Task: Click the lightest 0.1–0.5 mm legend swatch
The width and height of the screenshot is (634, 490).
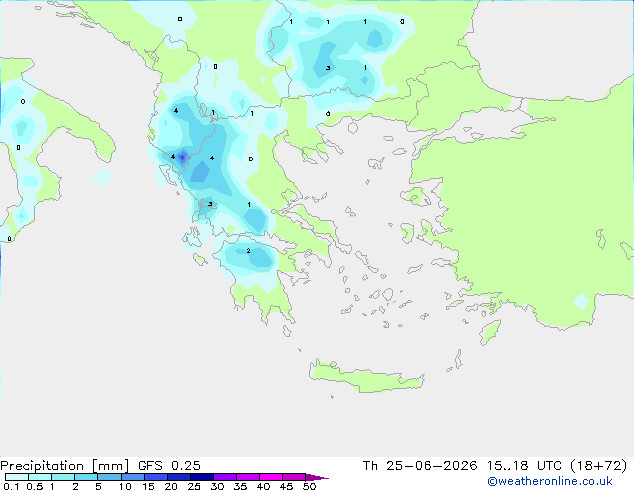Action: coord(17,477)
